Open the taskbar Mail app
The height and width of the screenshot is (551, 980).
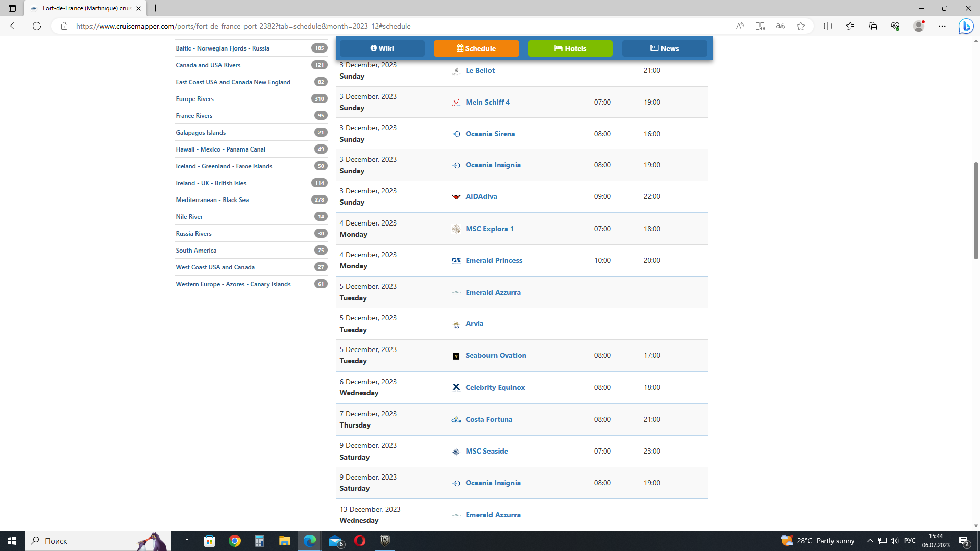335,541
